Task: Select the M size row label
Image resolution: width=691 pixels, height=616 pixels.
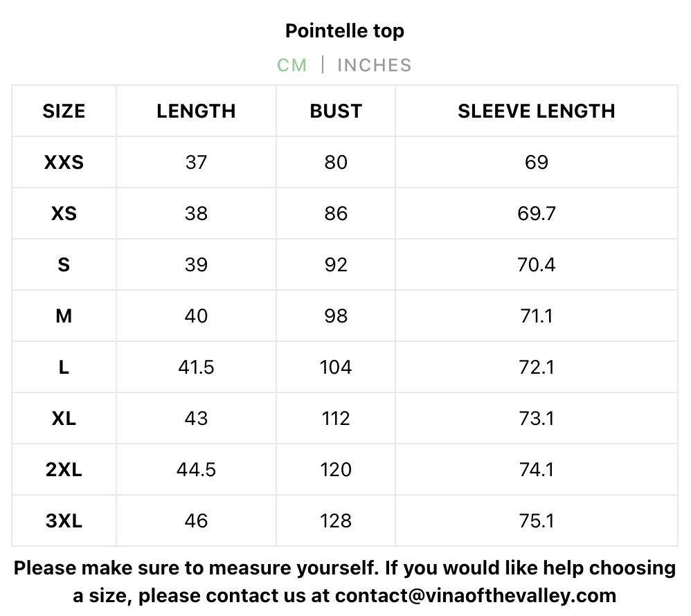Action: click(x=64, y=316)
